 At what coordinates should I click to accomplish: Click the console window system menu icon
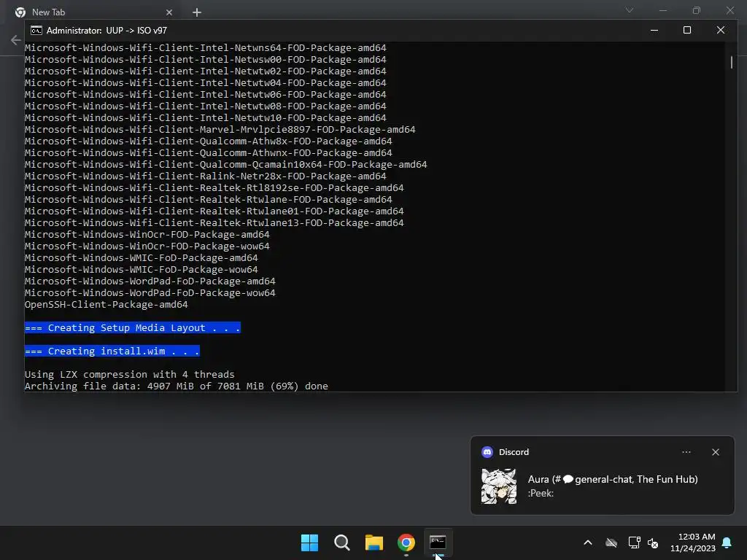36,31
